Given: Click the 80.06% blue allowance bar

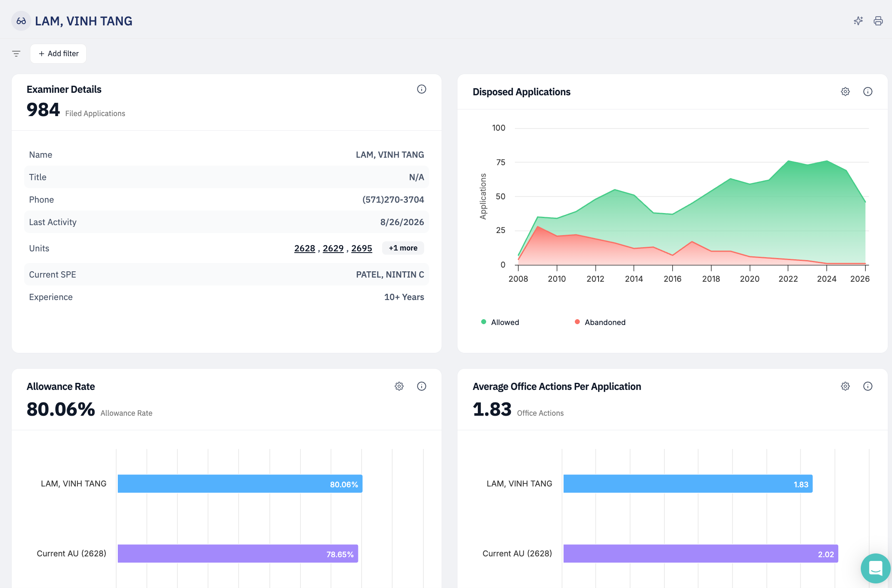Looking at the screenshot, I should point(240,484).
